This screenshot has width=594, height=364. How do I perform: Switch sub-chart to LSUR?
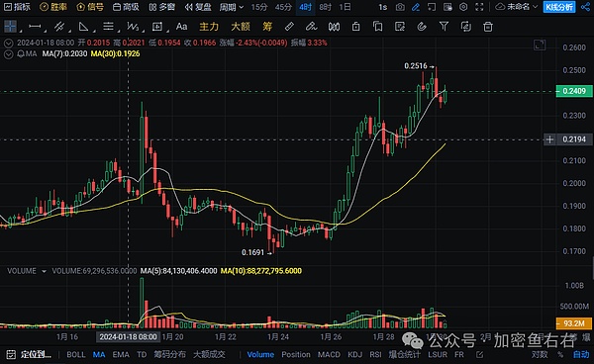[x=438, y=354]
